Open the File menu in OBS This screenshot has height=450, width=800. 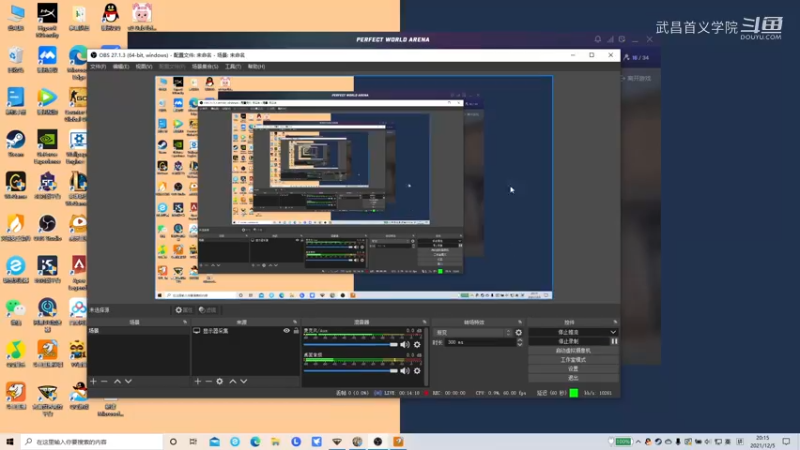pos(98,67)
